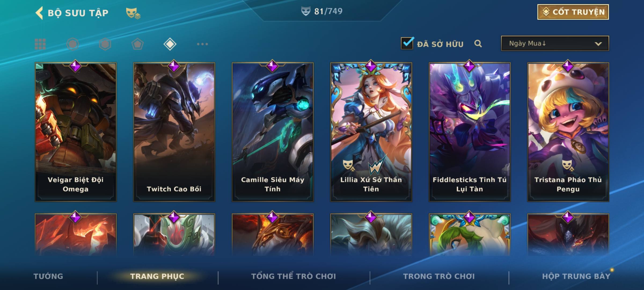Open Tristana Pháo Thủ Pengu skin card
The image size is (644, 290).
coord(568,132)
